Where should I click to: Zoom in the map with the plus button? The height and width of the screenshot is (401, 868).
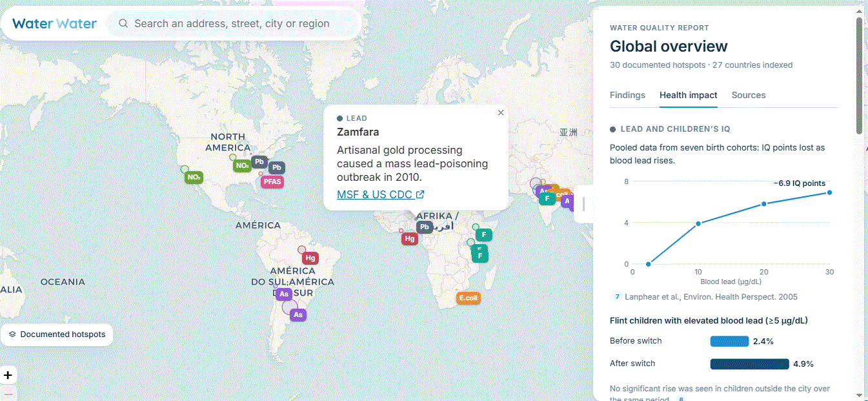click(x=8, y=375)
